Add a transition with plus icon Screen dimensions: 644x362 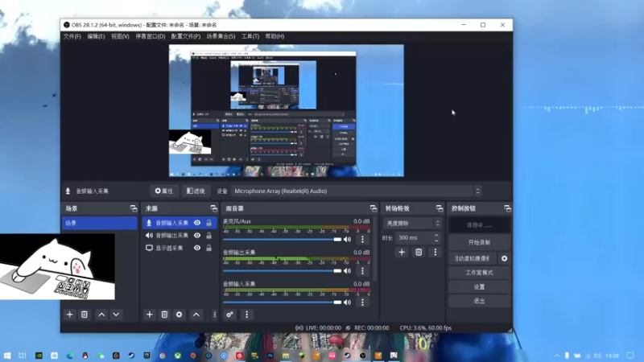click(x=402, y=252)
